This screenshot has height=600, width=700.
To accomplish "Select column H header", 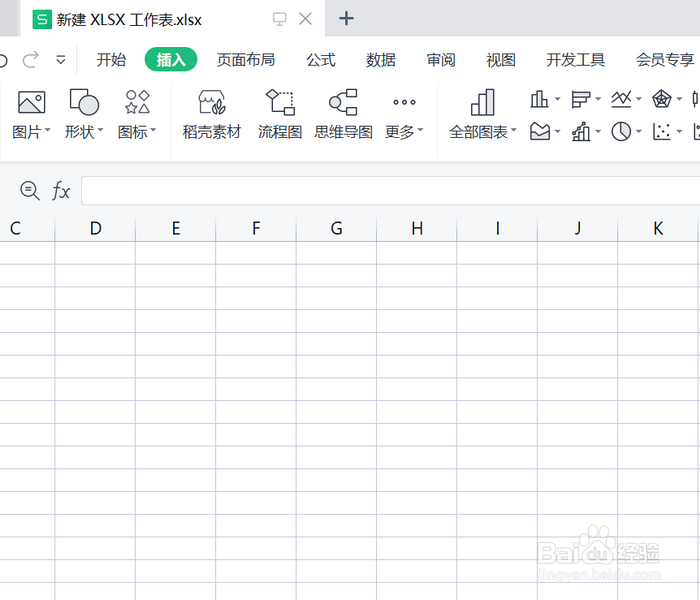I will (x=417, y=229).
